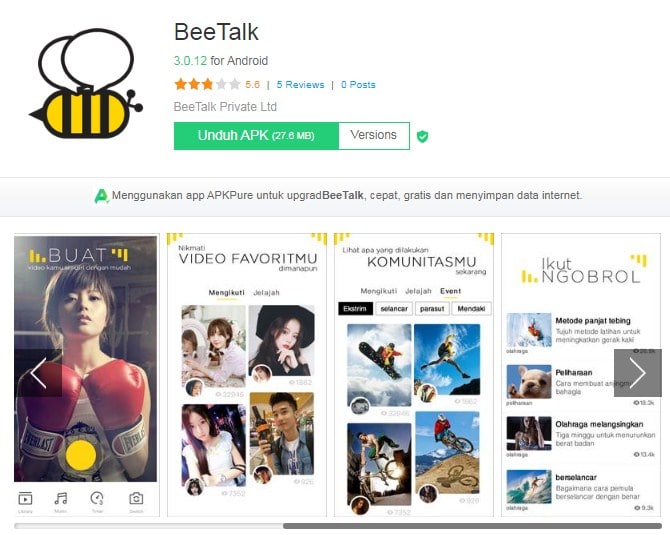
Task: Click the APKPure logo in the banner
Action: [x=101, y=196]
